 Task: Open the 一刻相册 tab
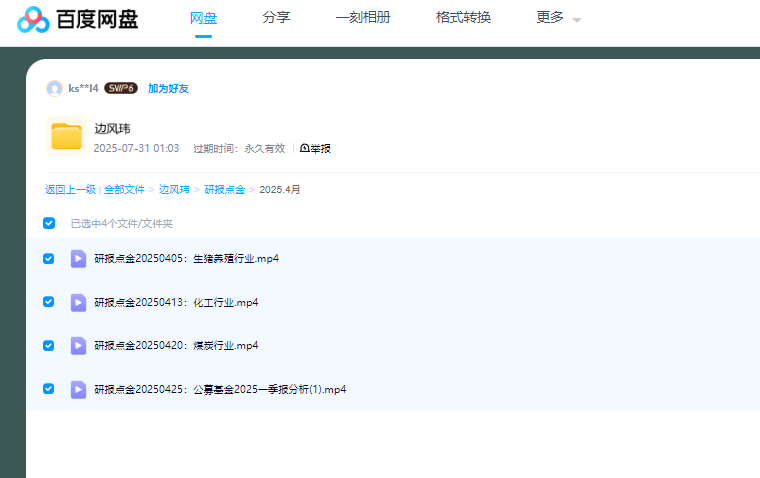(x=363, y=17)
